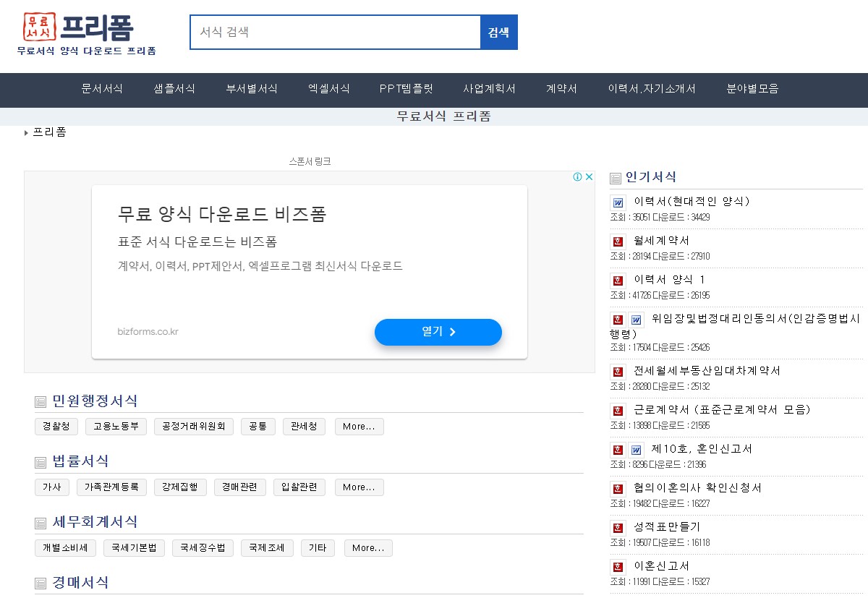Viewport: 868px width, 598px height.
Task: Open the 분야별모음 menu
Action: point(753,90)
